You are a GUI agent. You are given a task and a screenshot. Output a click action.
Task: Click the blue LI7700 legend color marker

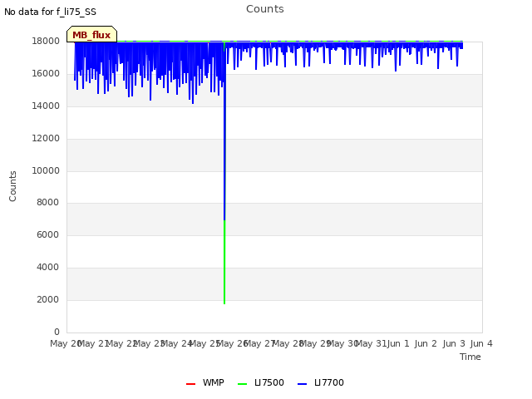point(302,384)
